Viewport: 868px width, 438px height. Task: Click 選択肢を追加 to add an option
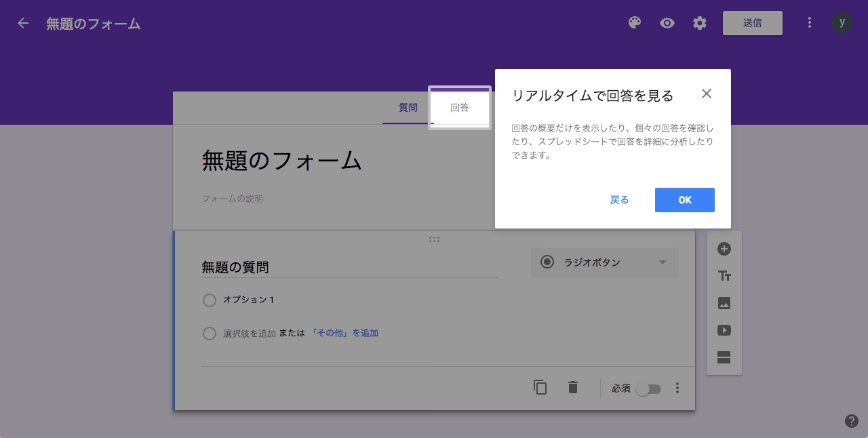[250, 334]
